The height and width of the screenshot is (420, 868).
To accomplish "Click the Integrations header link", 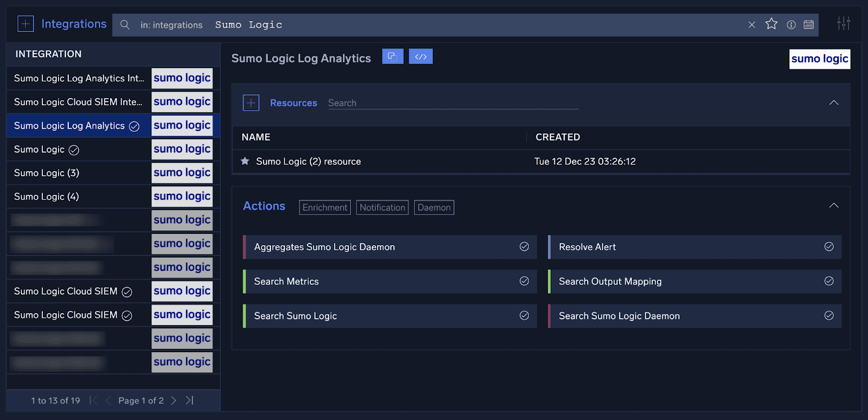I will tap(74, 24).
